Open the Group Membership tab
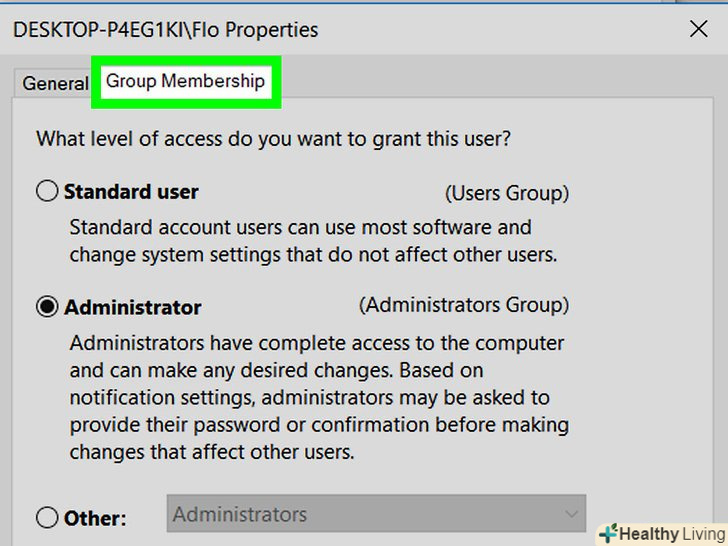The width and height of the screenshot is (728, 546). (x=185, y=82)
